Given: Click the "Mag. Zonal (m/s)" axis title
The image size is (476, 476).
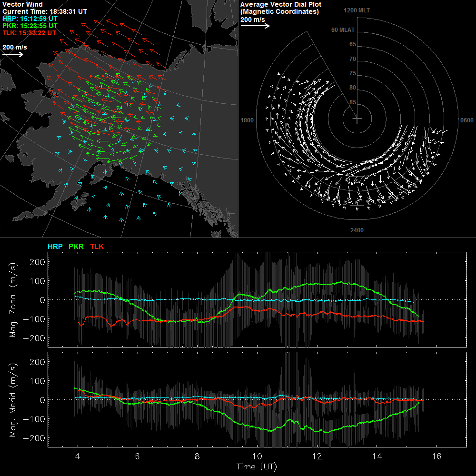Looking at the screenshot, I should (x=13, y=299).
